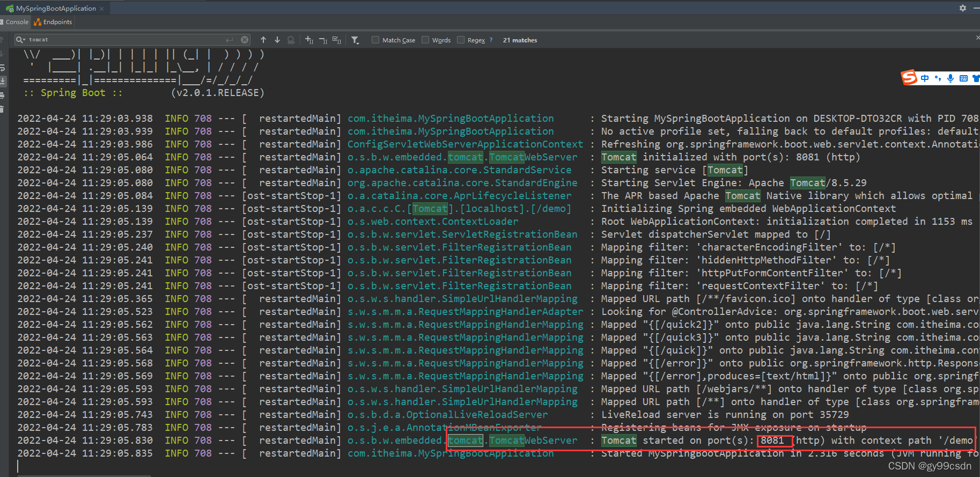Click the 'Tomcat initialized with port(s)' message
The height and width of the screenshot is (477, 980).
pos(731,157)
